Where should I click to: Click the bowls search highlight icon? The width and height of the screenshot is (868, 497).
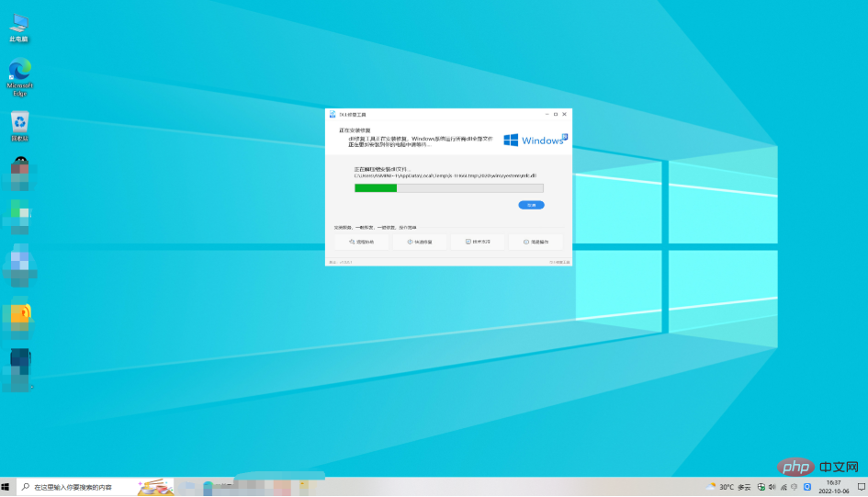pos(154,486)
